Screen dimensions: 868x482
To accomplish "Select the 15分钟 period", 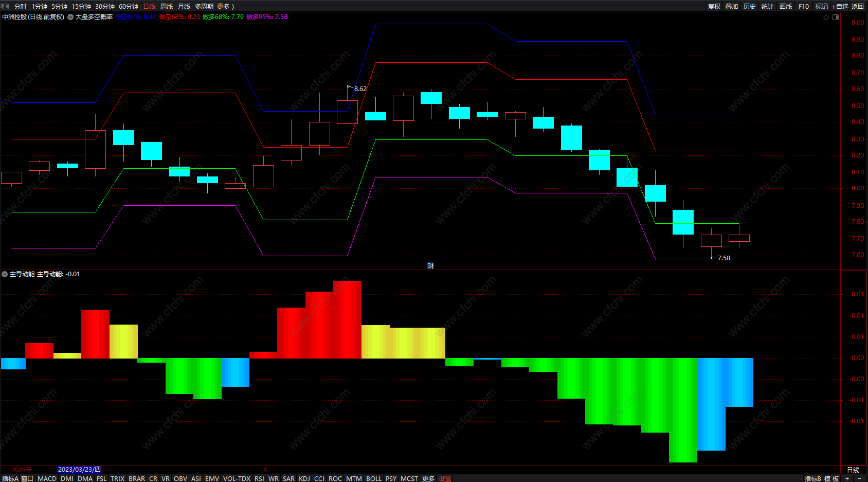I will pyautogui.click(x=81, y=7).
